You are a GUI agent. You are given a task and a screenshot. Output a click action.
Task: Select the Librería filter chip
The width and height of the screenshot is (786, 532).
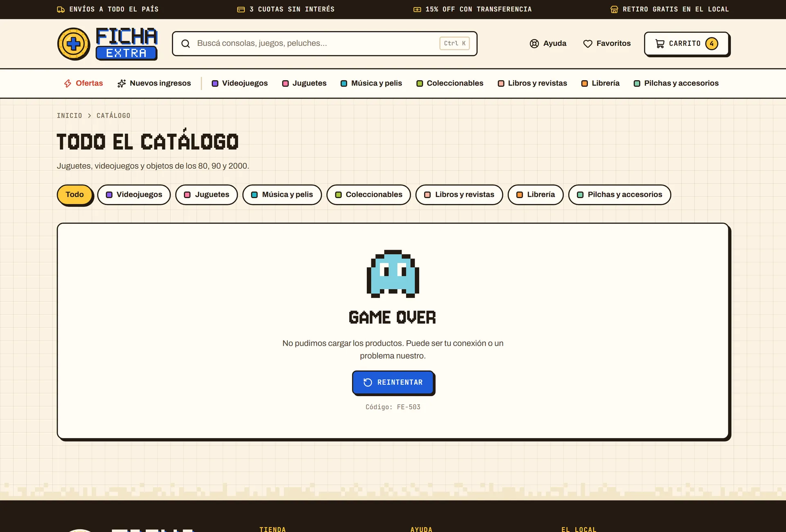tap(535, 195)
